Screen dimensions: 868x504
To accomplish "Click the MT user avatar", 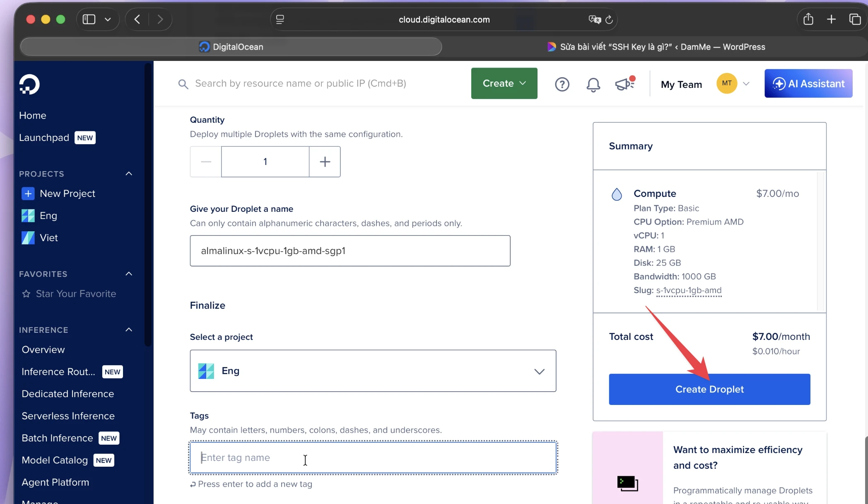I will tap(727, 83).
